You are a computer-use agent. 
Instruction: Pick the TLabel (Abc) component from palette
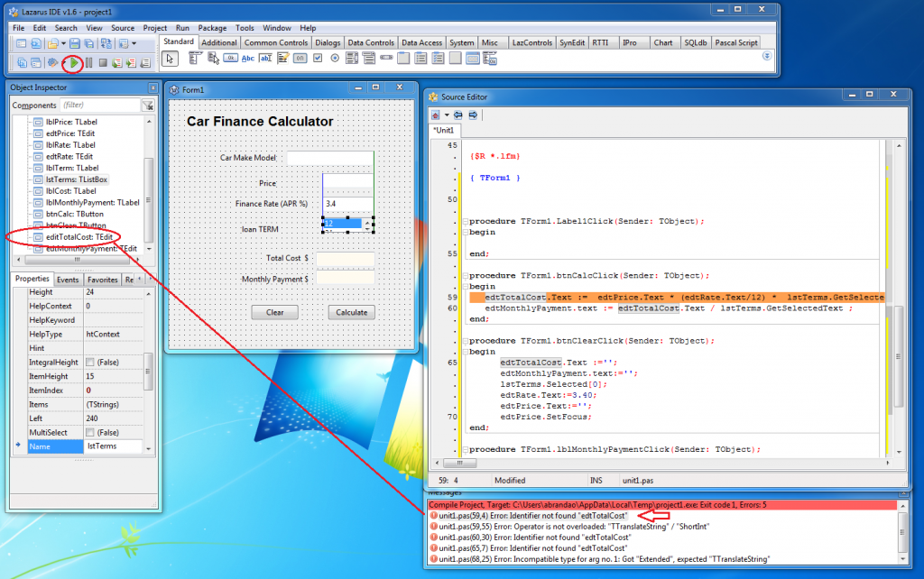point(247,58)
